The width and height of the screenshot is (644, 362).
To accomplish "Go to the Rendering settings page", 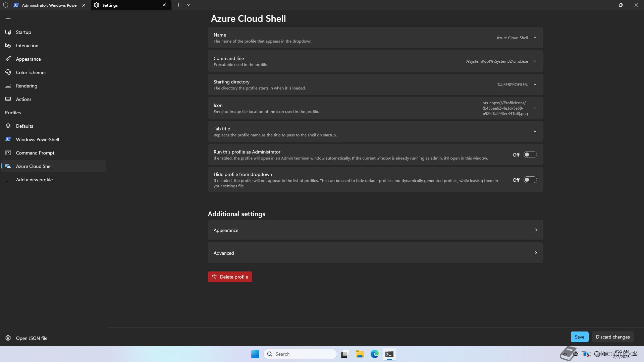I will (26, 86).
